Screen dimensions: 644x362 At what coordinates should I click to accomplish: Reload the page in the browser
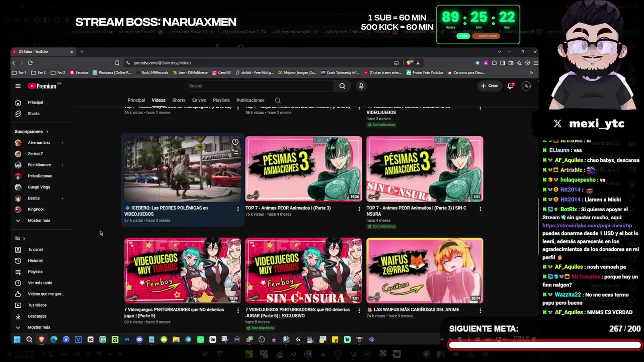pyautogui.click(x=30, y=63)
